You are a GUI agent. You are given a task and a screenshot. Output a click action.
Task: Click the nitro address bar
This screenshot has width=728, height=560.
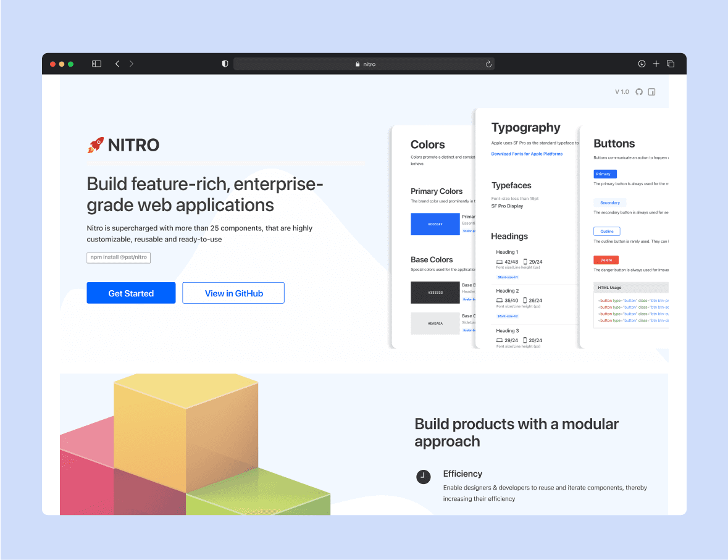(364, 64)
